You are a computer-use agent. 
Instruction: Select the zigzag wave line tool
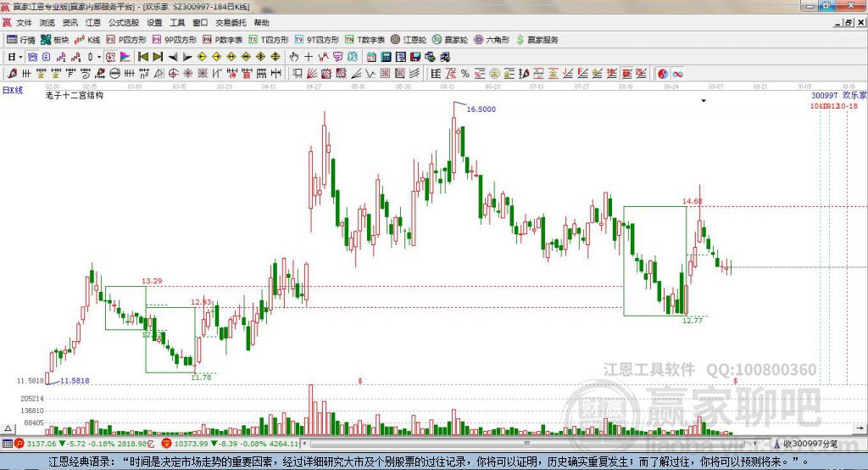point(370,74)
